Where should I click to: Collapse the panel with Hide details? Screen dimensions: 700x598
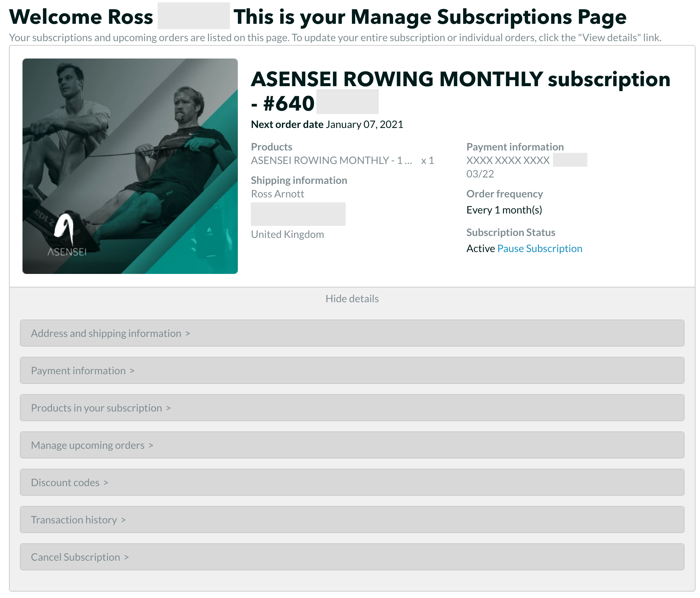pyautogui.click(x=352, y=298)
